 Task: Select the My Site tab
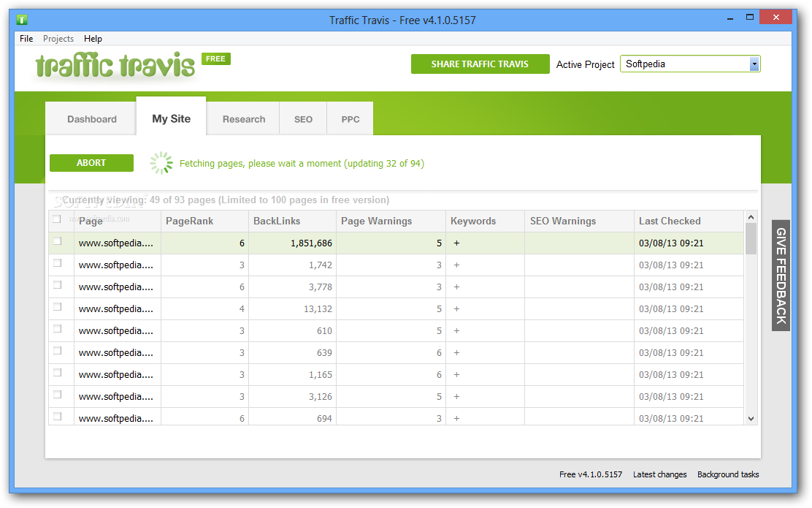172,117
